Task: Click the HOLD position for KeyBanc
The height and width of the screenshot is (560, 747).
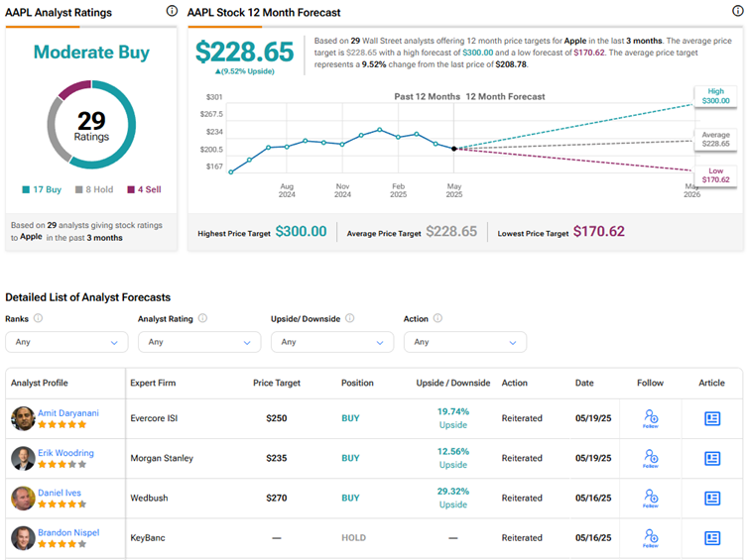Action: click(x=353, y=538)
